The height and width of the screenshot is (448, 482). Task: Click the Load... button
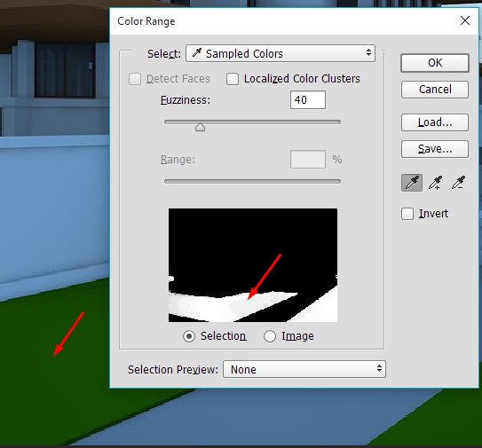pos(435,122)
